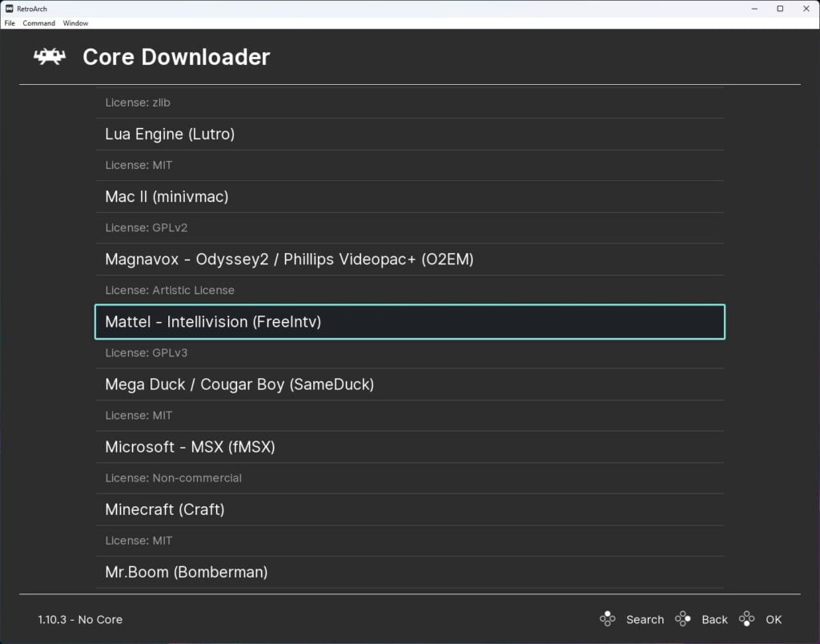Image resolution: width=820 pixels, height=644 pixels.
Task: Click 'License: MIT' under Minecraft (Craft)
Action: 139,541
